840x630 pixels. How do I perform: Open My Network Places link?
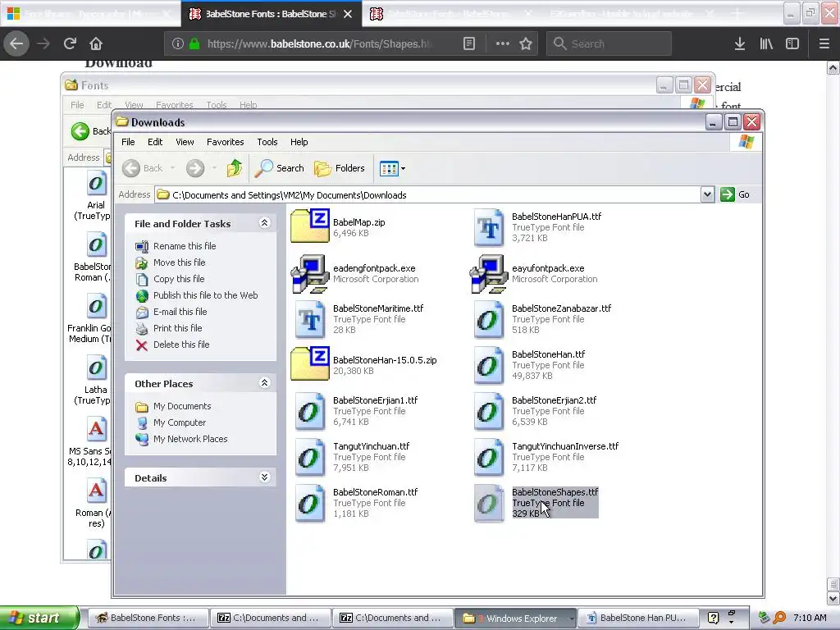click(x=181, y=439)
